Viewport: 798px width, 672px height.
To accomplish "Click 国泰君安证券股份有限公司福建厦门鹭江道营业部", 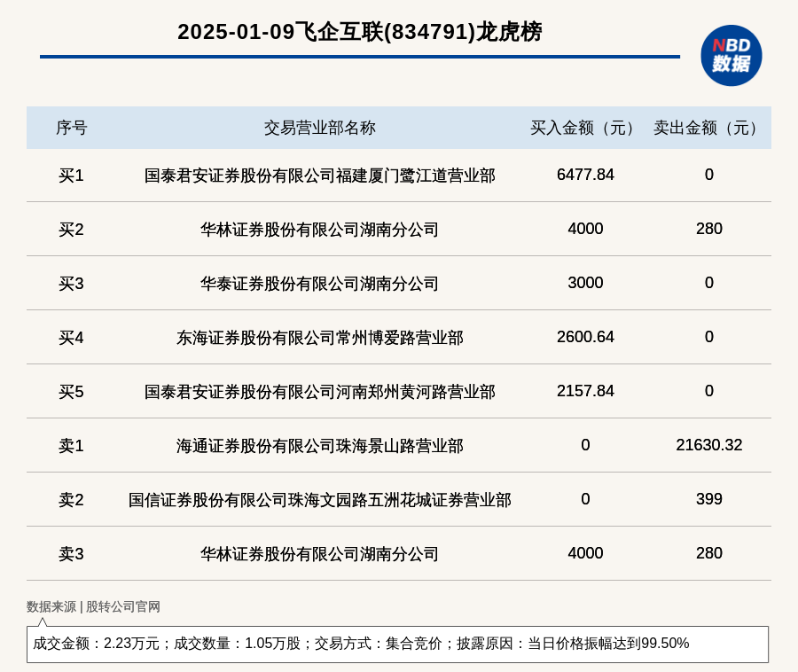I will [319, 176].
